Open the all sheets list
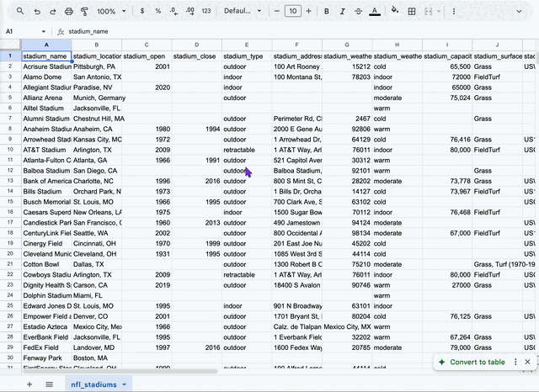Image resolution: width=539 pixels, height=392 pixels. (49, 384)
